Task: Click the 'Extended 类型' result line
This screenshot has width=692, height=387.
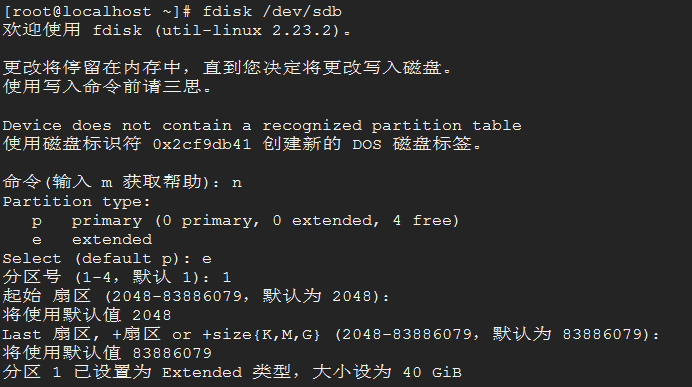Action: click(x=232, y=372)
